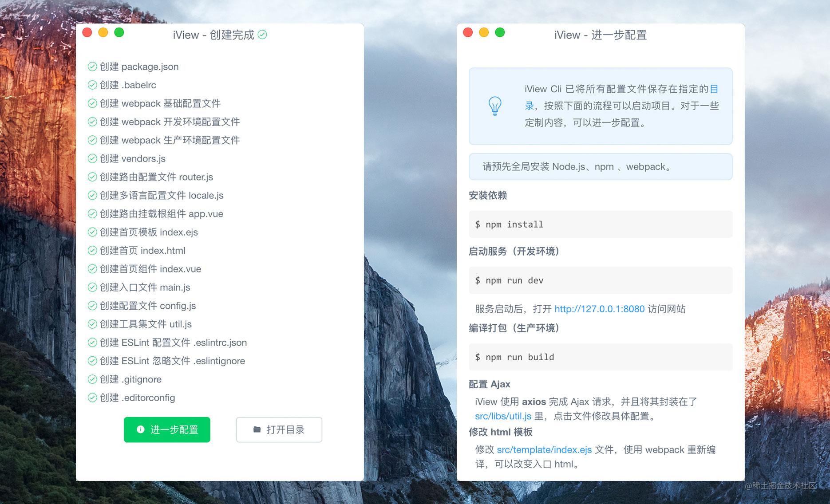Click the green checkmark next to title 创建完成
Image resolution: width=830 pixels, height=504 pixels.
pos(262,35)
